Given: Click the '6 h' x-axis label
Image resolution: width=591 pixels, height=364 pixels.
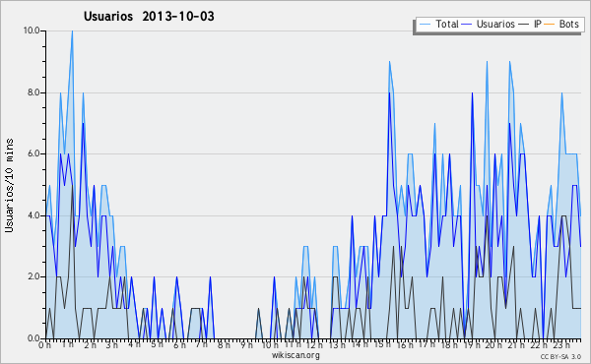Looking at the screenshot, I should [179, 345].
